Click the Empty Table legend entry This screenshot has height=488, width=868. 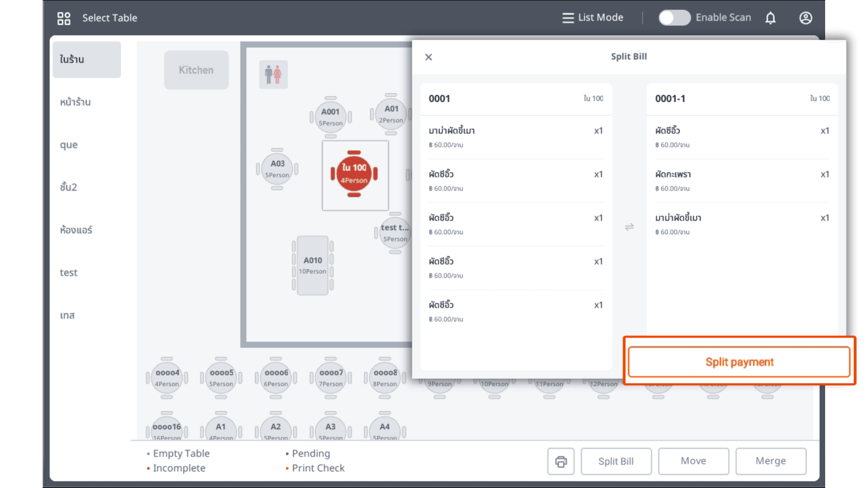178,453
